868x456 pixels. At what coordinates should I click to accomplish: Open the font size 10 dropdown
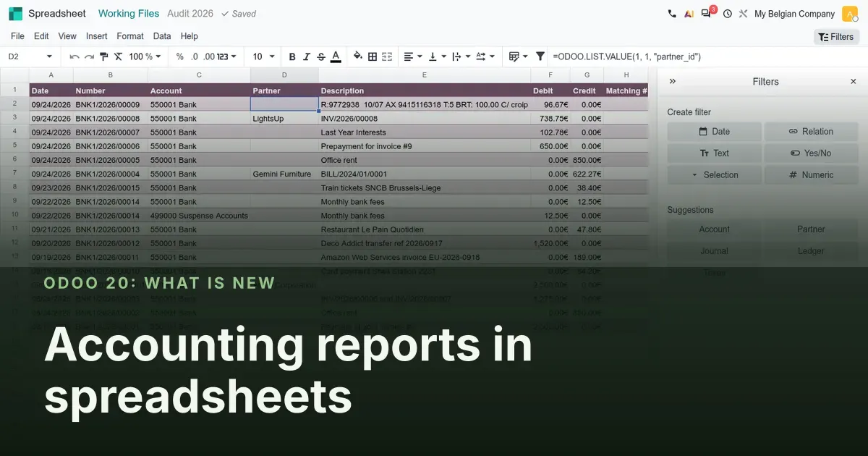[263, 56]
